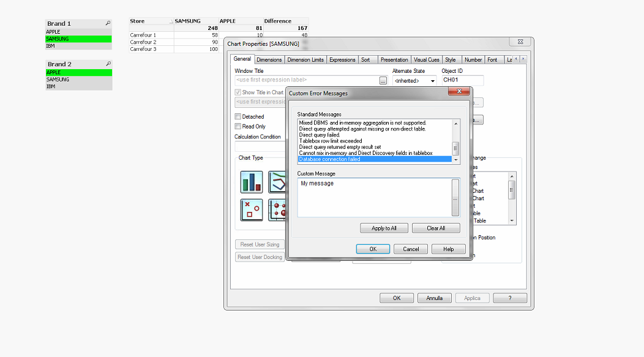Viewport: 644px width, 357px height.
Task: Click the Clear All button
Action: pos(435,228)
